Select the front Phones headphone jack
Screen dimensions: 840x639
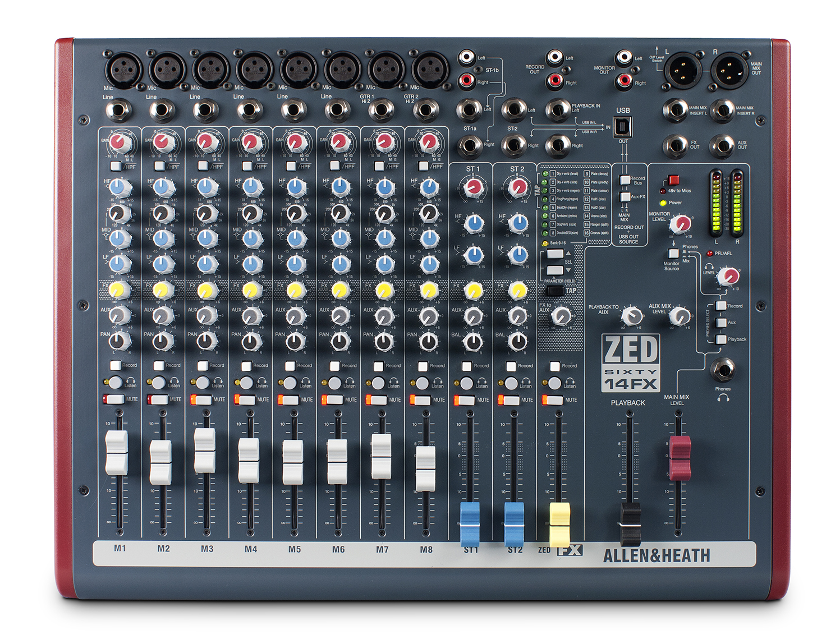pos(723,370)
